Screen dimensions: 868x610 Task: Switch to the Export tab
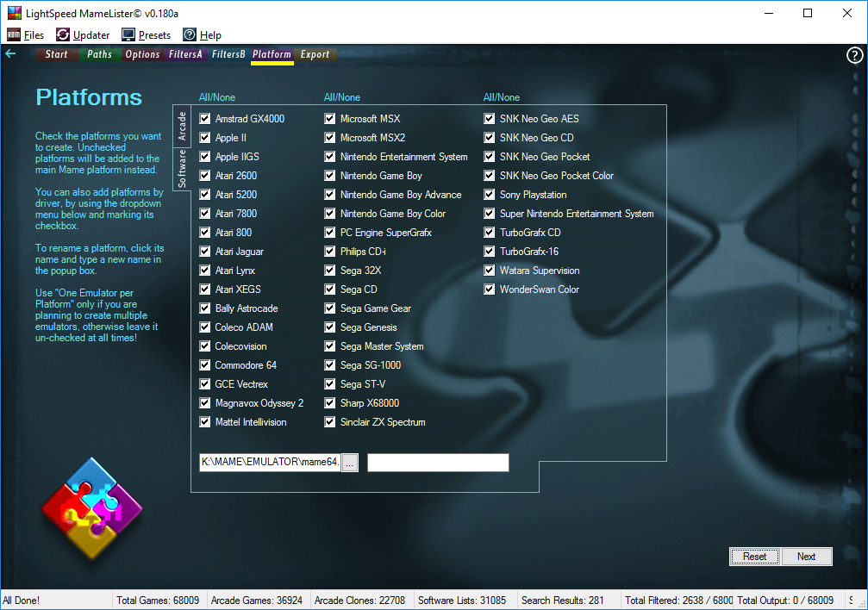click(315, 54)
